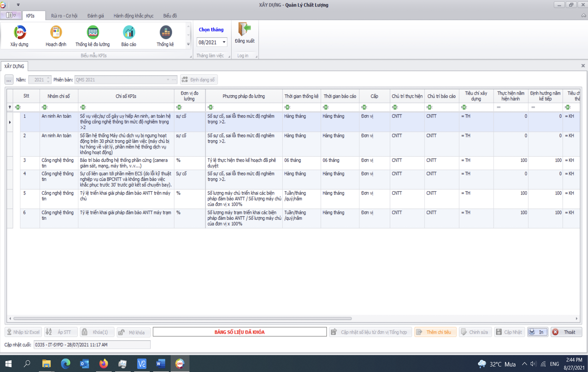
Task: Click the Khóa(1) lock button
Action: [x=97, y=332]
